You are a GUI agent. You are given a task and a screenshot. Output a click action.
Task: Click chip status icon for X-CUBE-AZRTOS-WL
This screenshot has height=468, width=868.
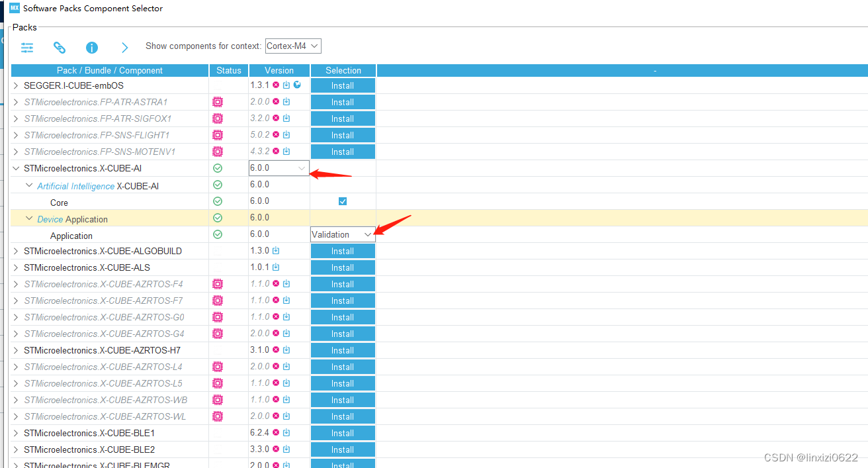pyautogui.click(x=218, y=416)
